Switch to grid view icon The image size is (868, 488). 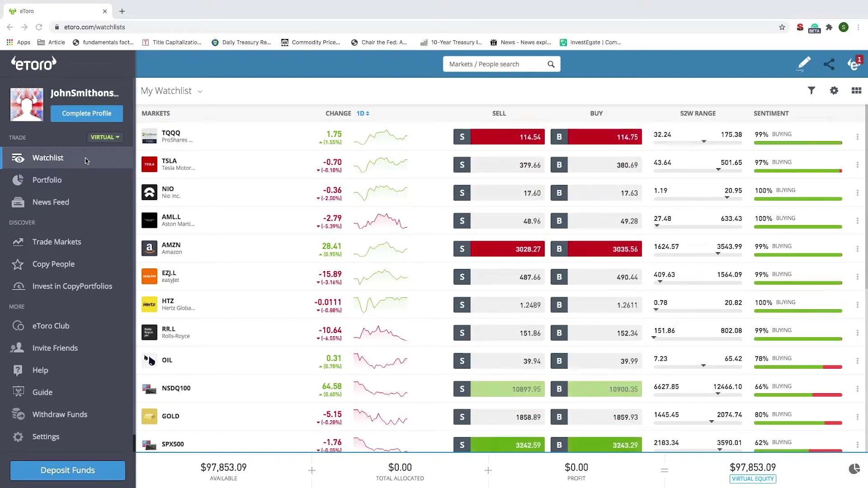click(857, 91)
